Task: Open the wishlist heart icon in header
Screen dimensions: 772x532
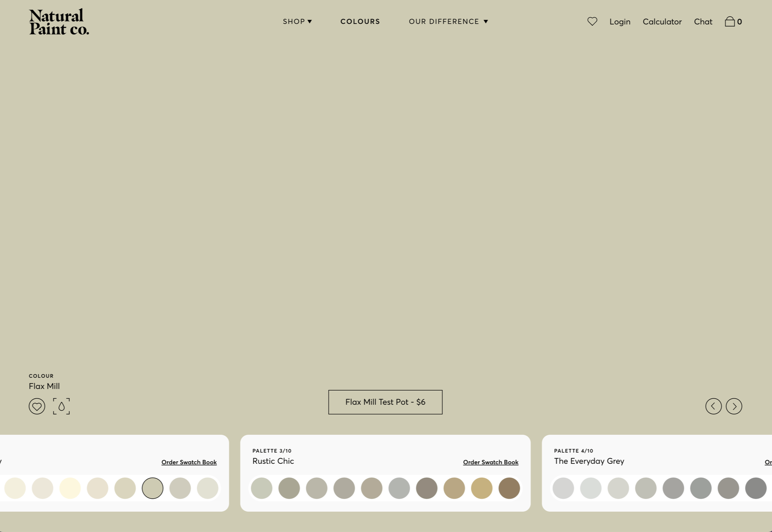Action: (x=592, y=21)
